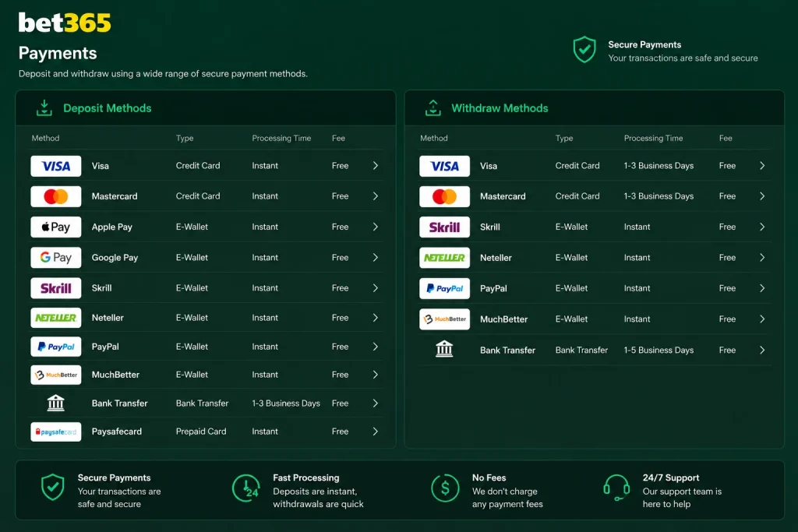This screenshot has width=798, height=532.
Task: Click the Mastercard logo in Deposit Methods
Action: tap(56, 196)
